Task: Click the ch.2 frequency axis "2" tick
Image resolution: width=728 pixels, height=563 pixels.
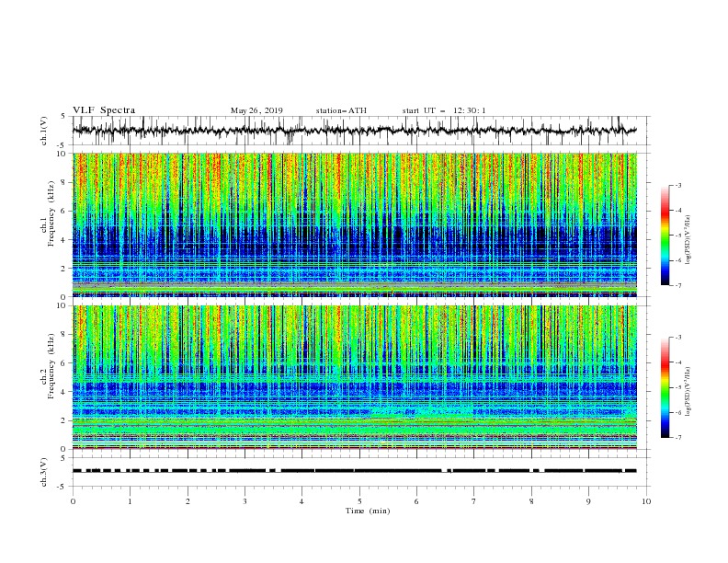Action: [x=64, y=420]
